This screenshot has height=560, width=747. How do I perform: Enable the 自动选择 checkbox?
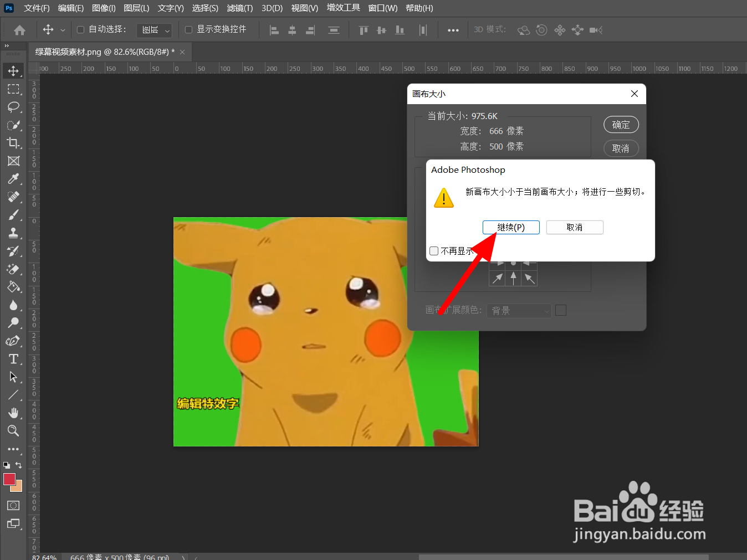(80, 30)
